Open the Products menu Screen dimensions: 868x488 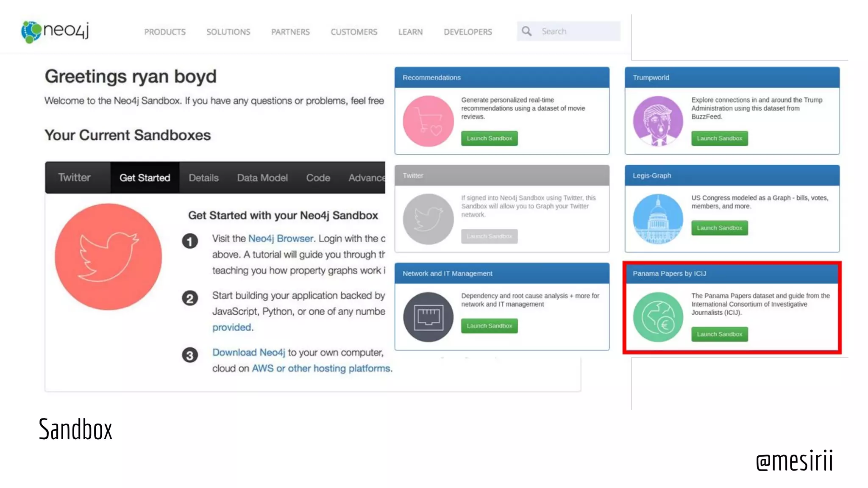pyautogui.click(x=165, y=32)
